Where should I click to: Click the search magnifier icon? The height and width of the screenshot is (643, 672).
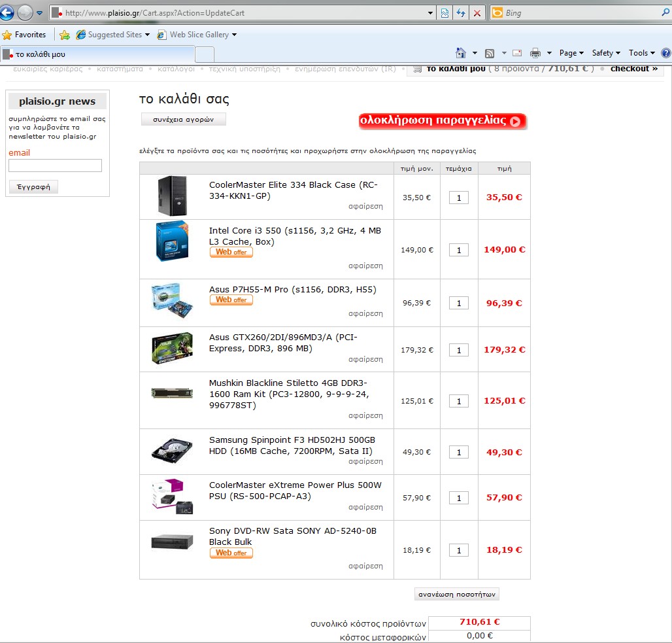[665, 13]
